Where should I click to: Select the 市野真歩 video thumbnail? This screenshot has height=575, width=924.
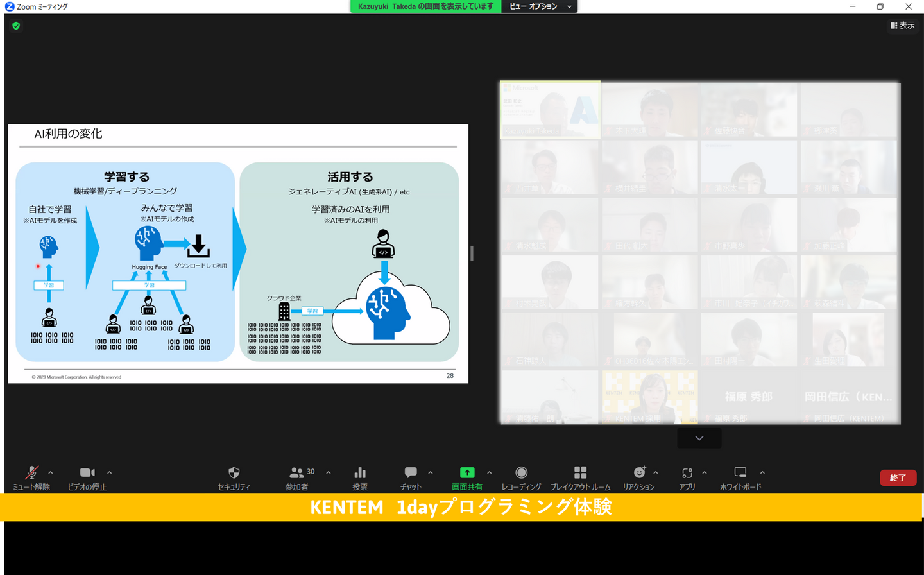pos(749,225)
